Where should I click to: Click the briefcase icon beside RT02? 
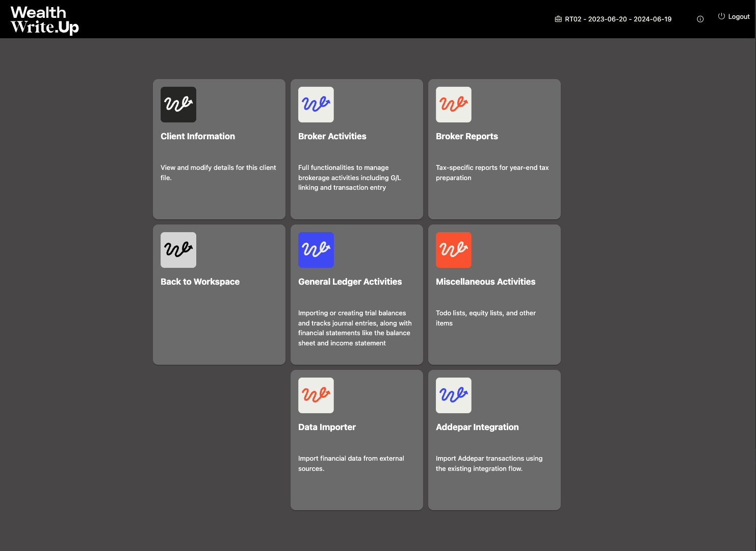coord(558,19)
